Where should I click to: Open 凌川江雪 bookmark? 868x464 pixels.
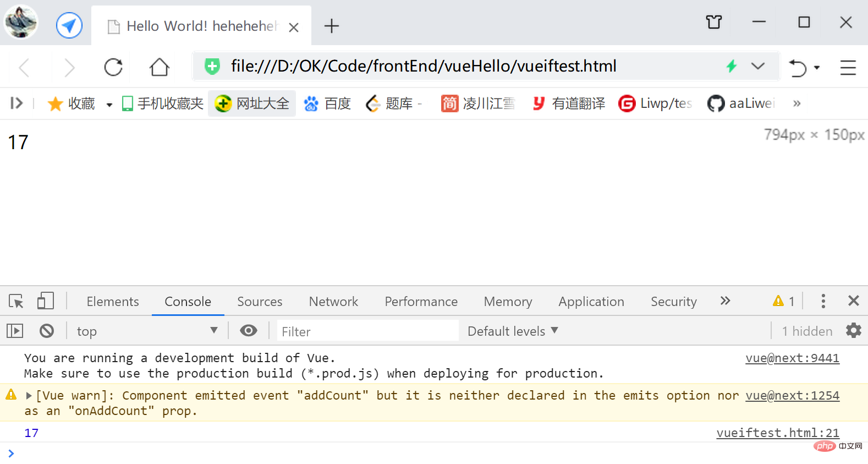478,103
